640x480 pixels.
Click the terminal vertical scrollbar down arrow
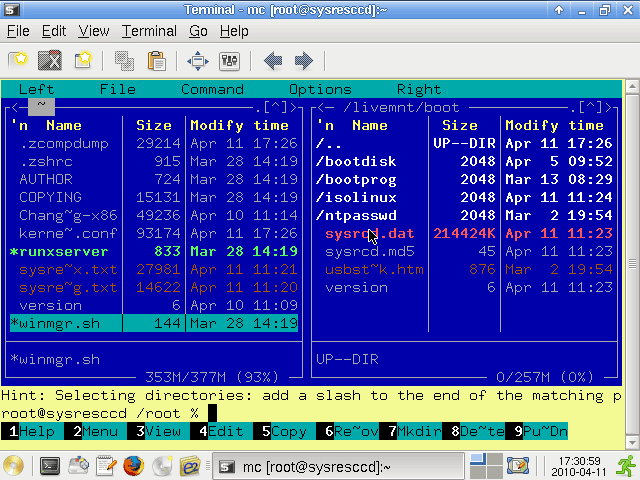[x=632, y=442]
